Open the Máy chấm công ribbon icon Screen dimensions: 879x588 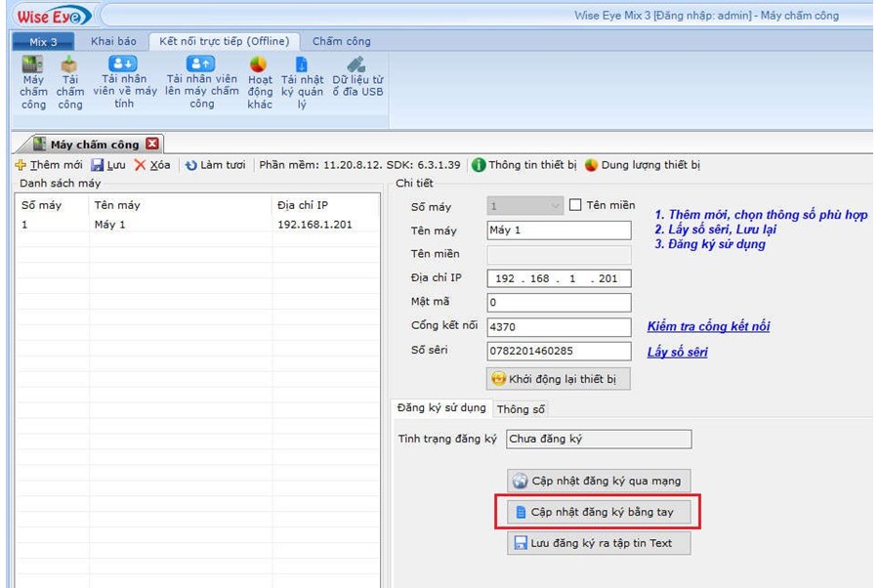pyautogui.click(x=33, y=83)
